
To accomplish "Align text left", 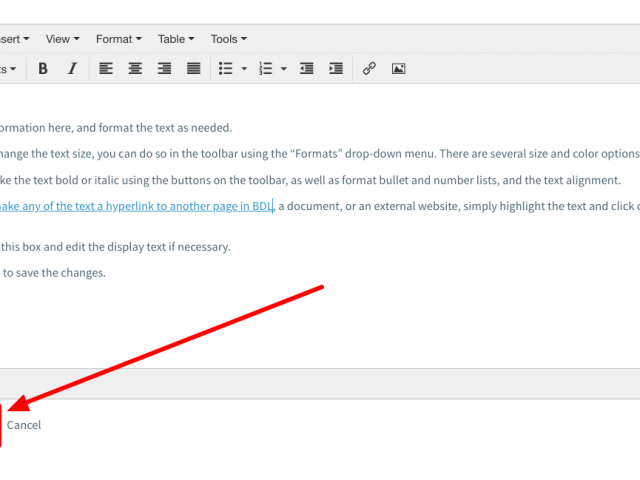I will 106,69.
